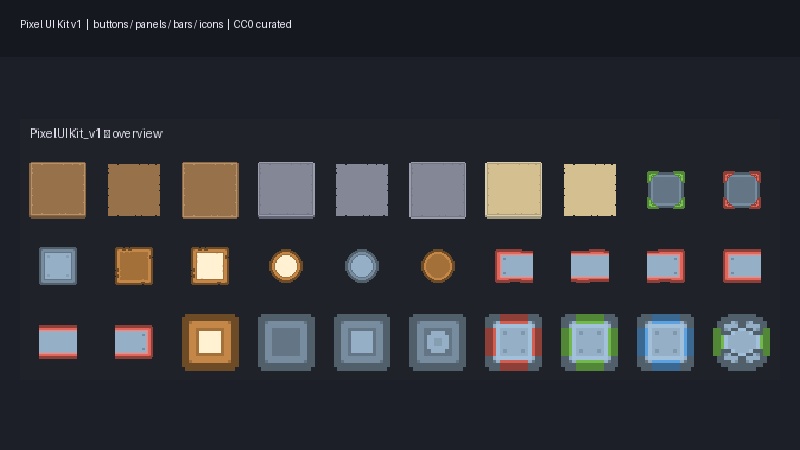Pick the gray nested square with light-blue square center
The image size is (800, 450).
(x=362, y=342)
